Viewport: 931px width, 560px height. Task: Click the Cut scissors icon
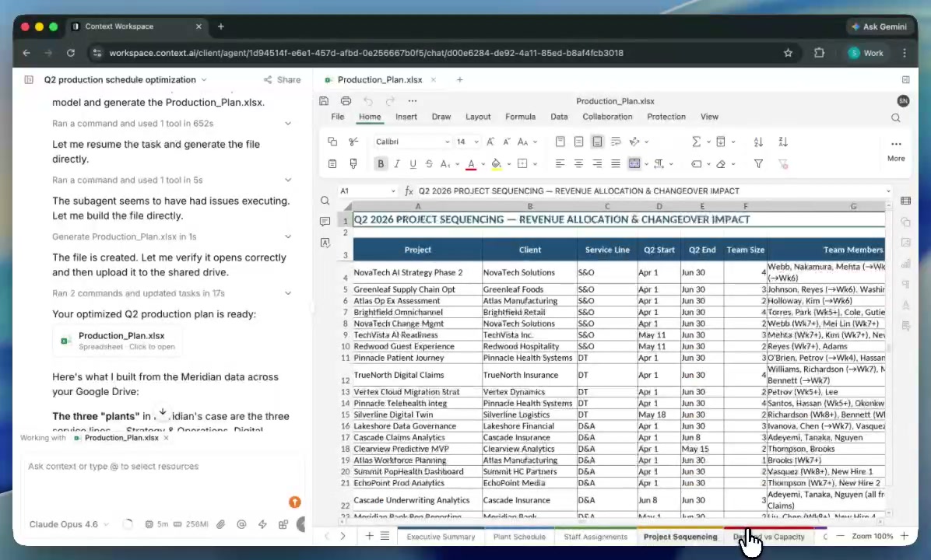pos(353,142)
